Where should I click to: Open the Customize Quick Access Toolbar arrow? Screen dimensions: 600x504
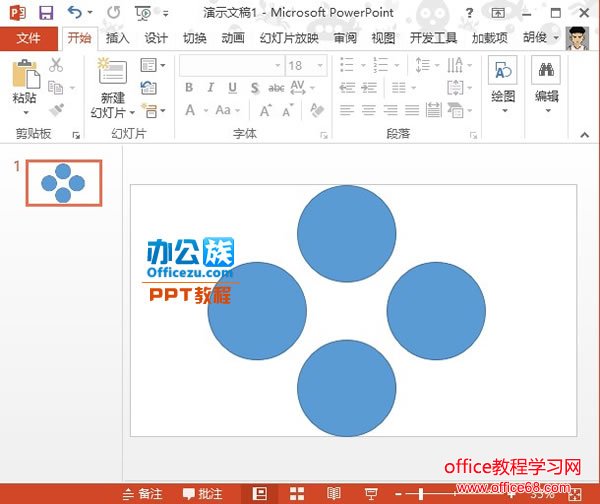pos(166,14)
